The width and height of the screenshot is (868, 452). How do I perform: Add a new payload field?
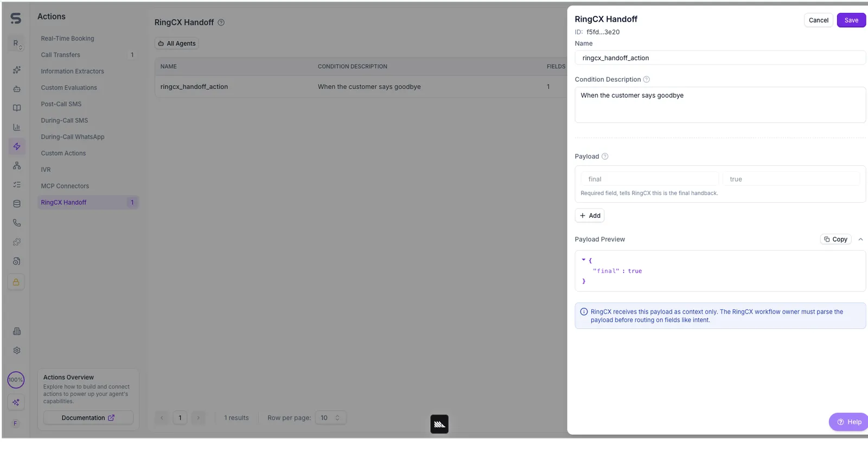click(590, 216)
